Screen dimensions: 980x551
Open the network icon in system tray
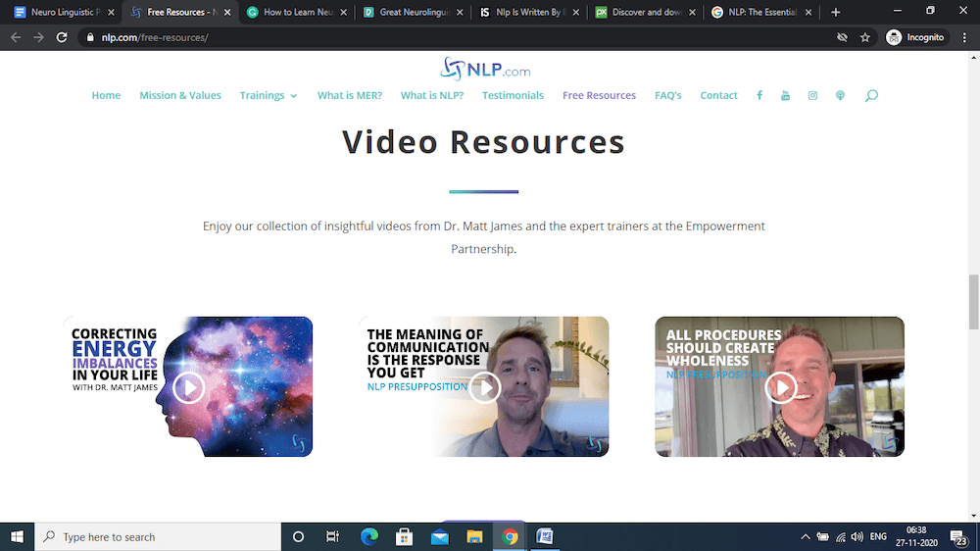pos(841,536)
